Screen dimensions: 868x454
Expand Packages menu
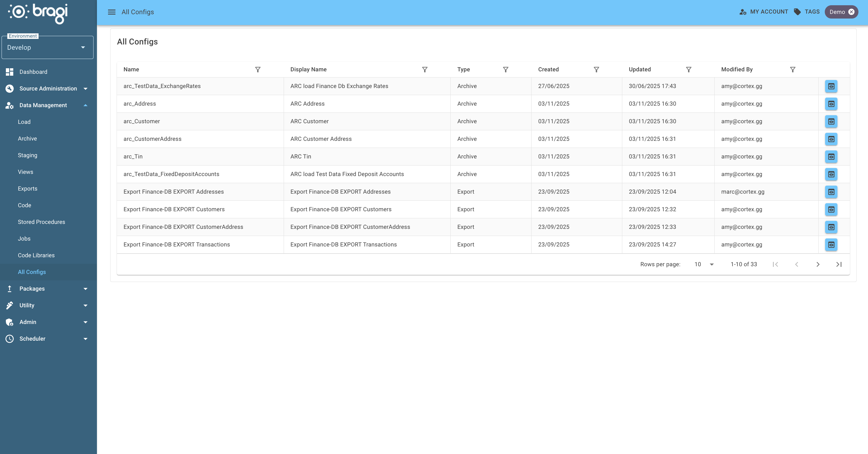click(48, 289)
